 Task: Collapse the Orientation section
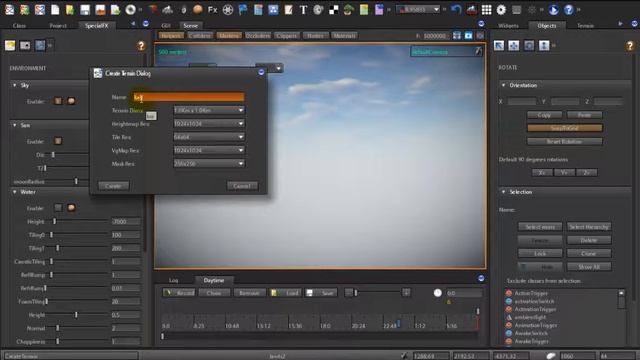pos(503,85)
